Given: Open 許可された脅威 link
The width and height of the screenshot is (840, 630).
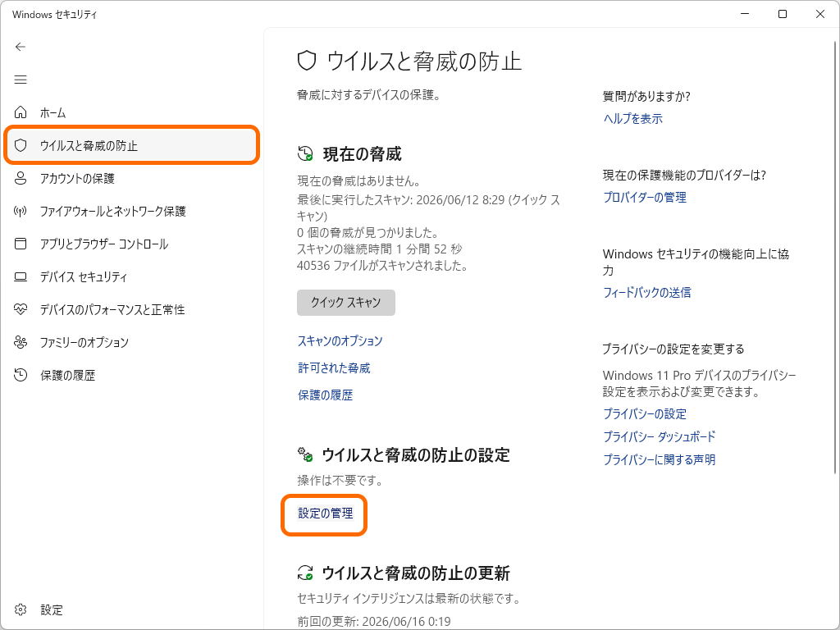Looking at the screenshot, I should pos(334,368).
